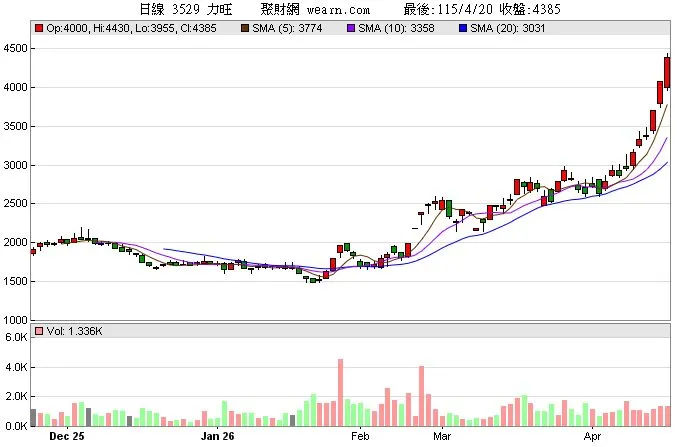Click the 4500 price axis label
Image resolution: width=700 pixels, height=447 pixels.
pyautogui.click(x=15, y=48)
